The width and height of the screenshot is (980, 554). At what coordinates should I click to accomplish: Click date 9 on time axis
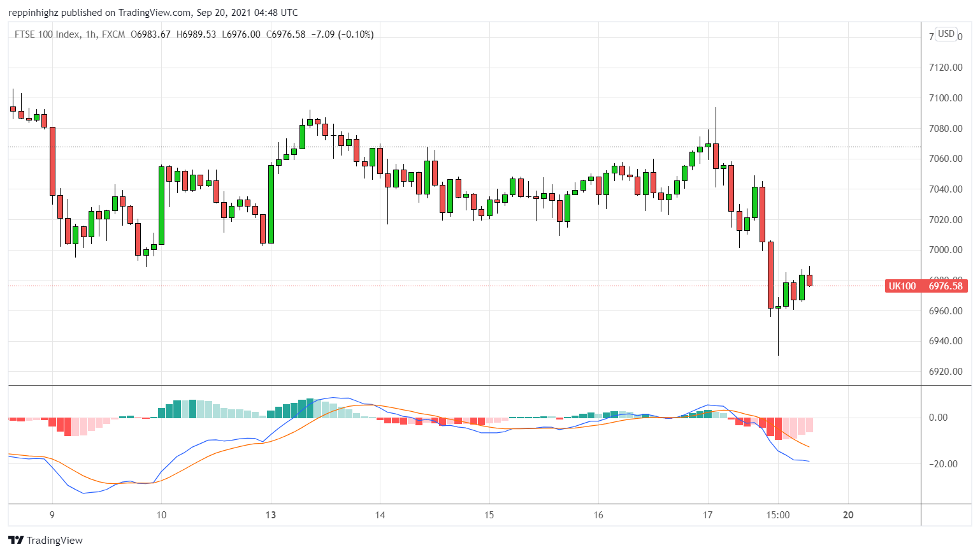52,515
